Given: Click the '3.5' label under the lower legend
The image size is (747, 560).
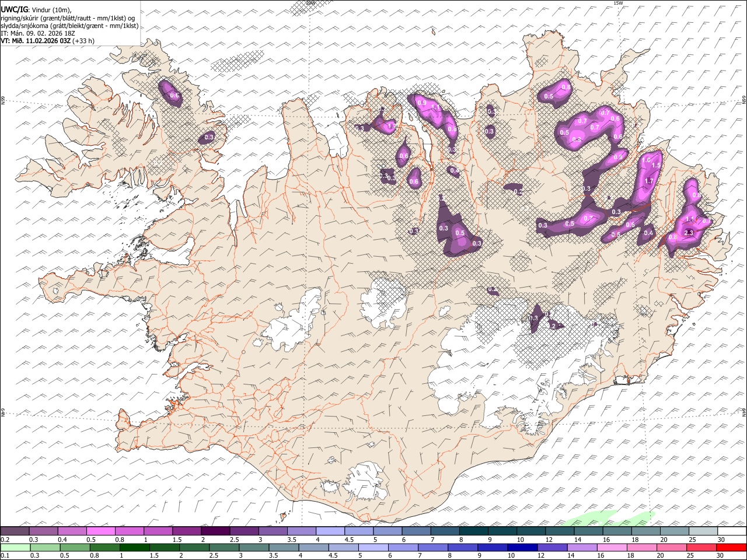Looking at the screenshot, I should (273, 556).
